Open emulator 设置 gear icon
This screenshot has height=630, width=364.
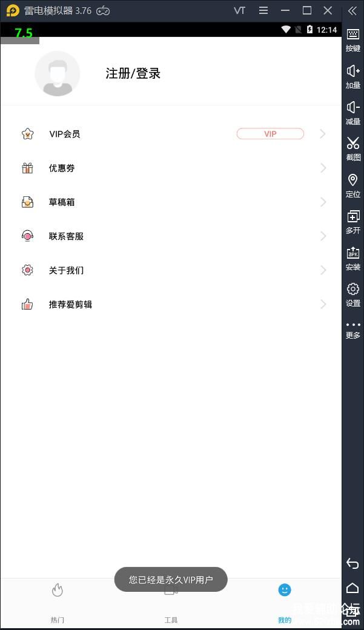click(x=352, y=294)
